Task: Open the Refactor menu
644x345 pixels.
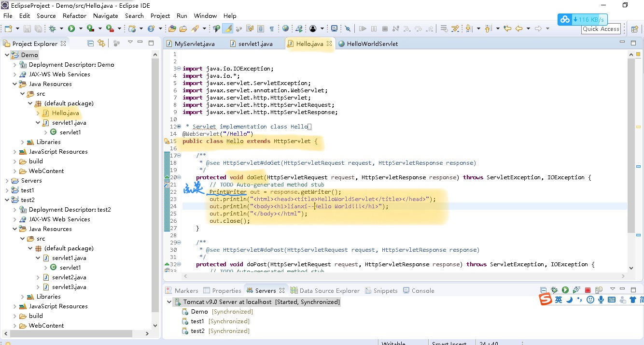Action: tap(74, 15)
